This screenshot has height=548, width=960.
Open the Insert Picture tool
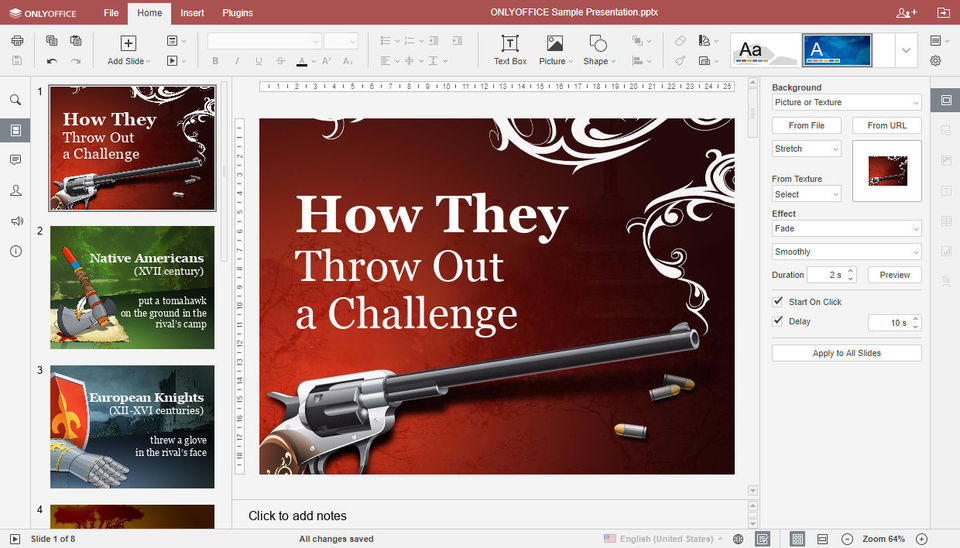tap(555, 50)
